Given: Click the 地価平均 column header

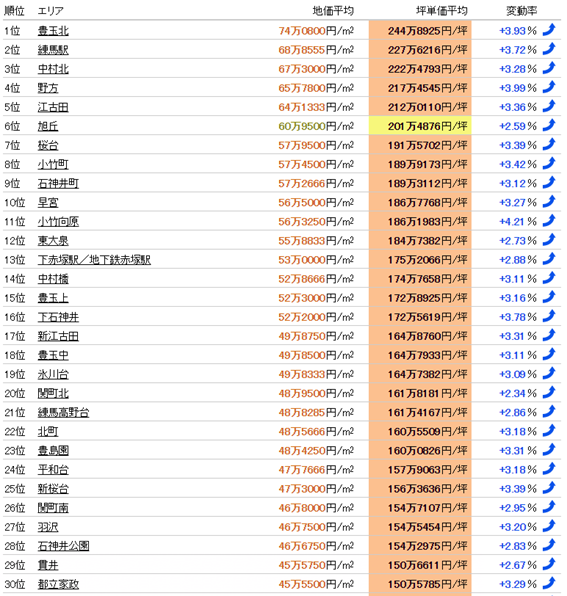Looking at the screenshot, I should tap(333, 11).
